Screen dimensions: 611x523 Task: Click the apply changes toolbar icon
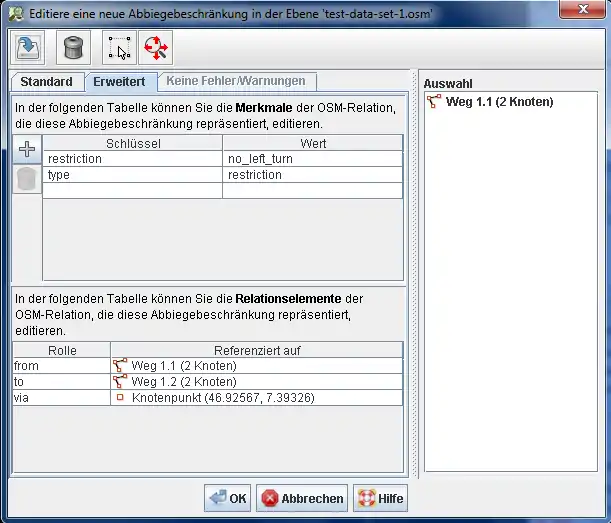27,47
